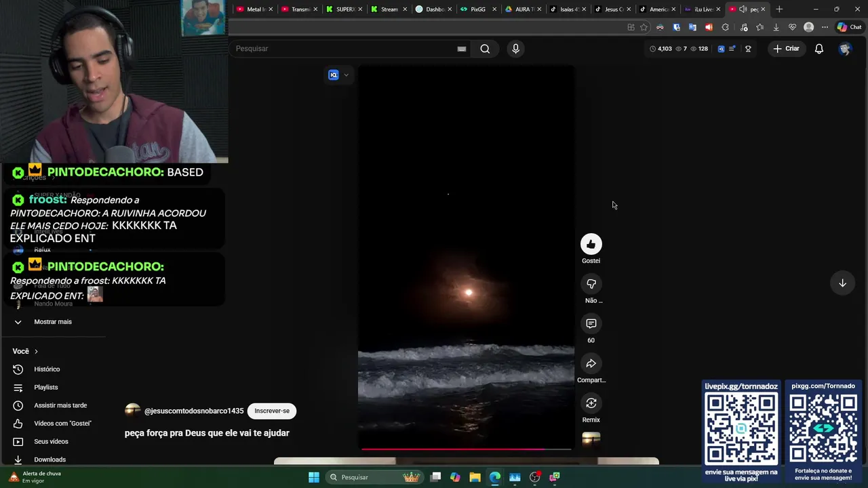
Task: Switch to the Dashboard browser tab
Action: pyautogui.click(x=434, y=9)
